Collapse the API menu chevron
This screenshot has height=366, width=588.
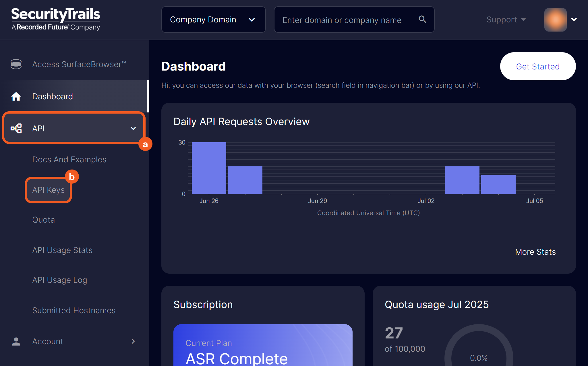(133, 128)
